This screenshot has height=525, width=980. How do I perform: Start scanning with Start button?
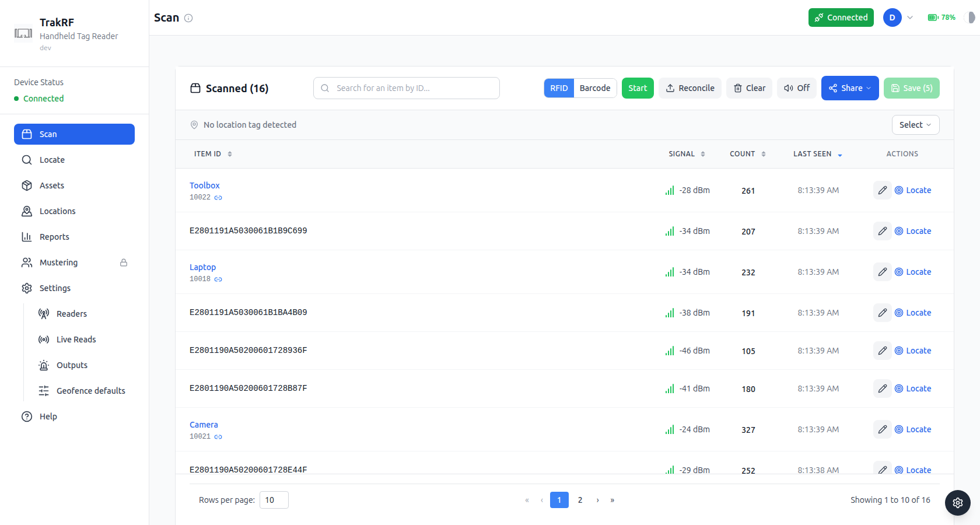click(638, 88)
